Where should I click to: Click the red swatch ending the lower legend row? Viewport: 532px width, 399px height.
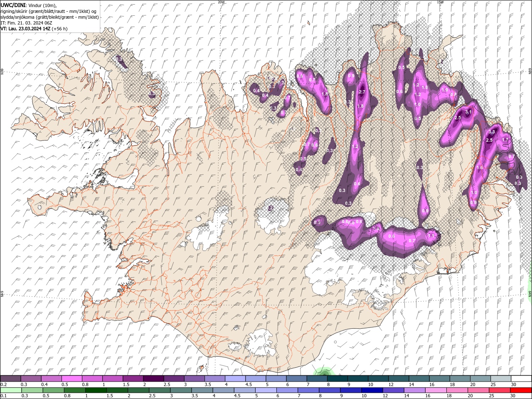pos(520,390)
